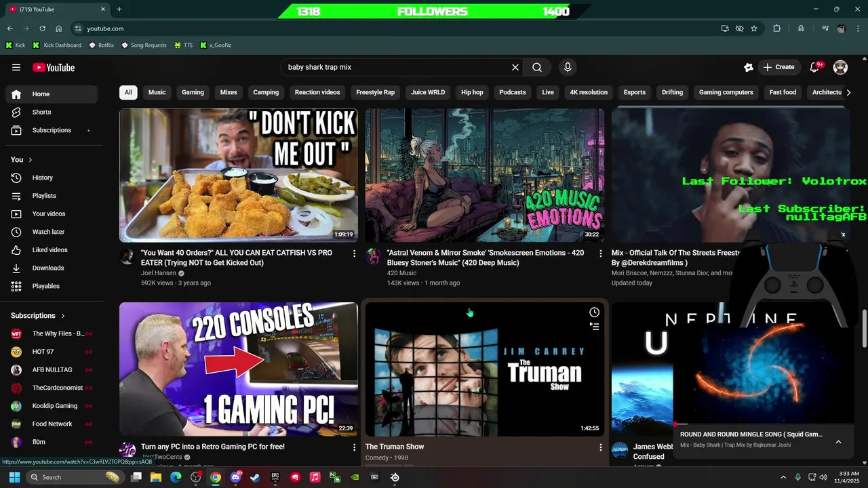This screenshot has width=868, height=488.
Task: Save Truman Show to Watch later clock icon
Action: 594,312
